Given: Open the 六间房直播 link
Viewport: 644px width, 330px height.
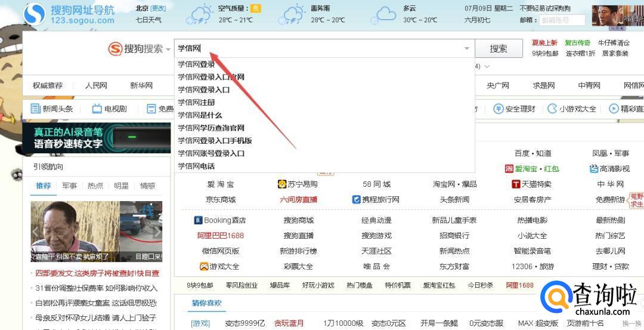Looking at the screenshot, I should [x=299, y=200].
